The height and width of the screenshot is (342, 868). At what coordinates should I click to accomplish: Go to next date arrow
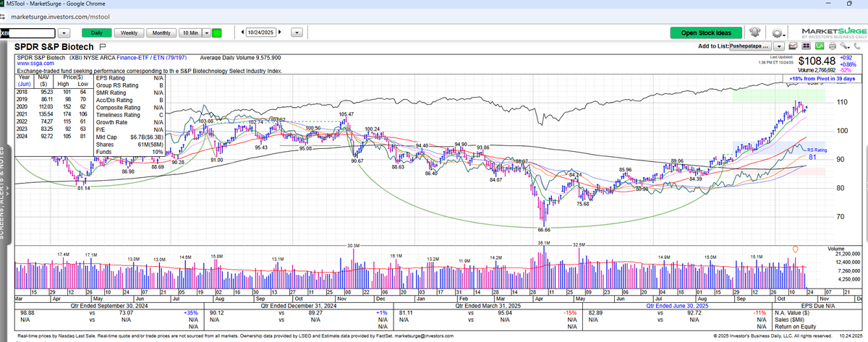click(279, 32)
